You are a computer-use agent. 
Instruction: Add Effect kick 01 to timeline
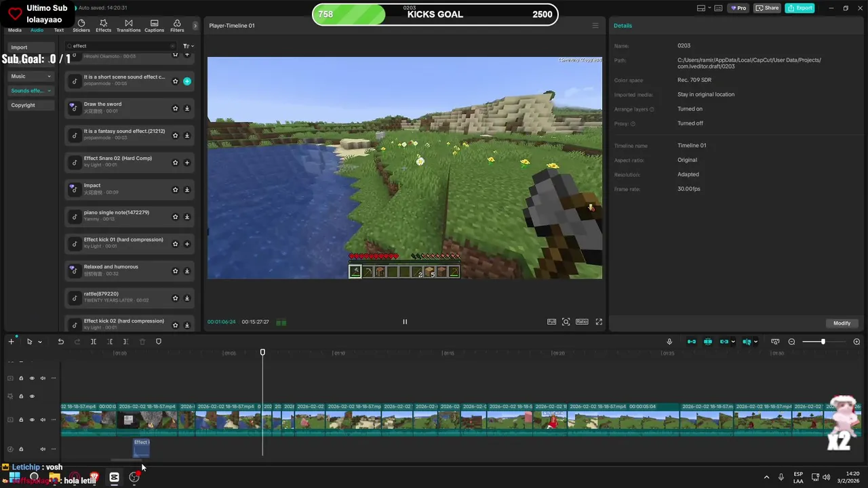point(187,244)
